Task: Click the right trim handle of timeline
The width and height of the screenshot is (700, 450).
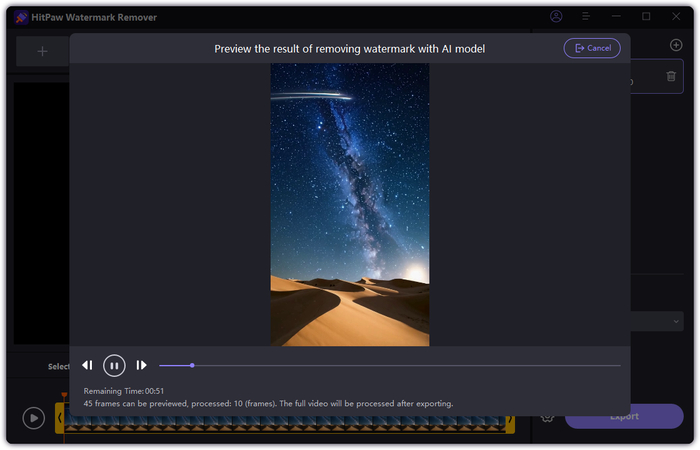Action: 510,419
